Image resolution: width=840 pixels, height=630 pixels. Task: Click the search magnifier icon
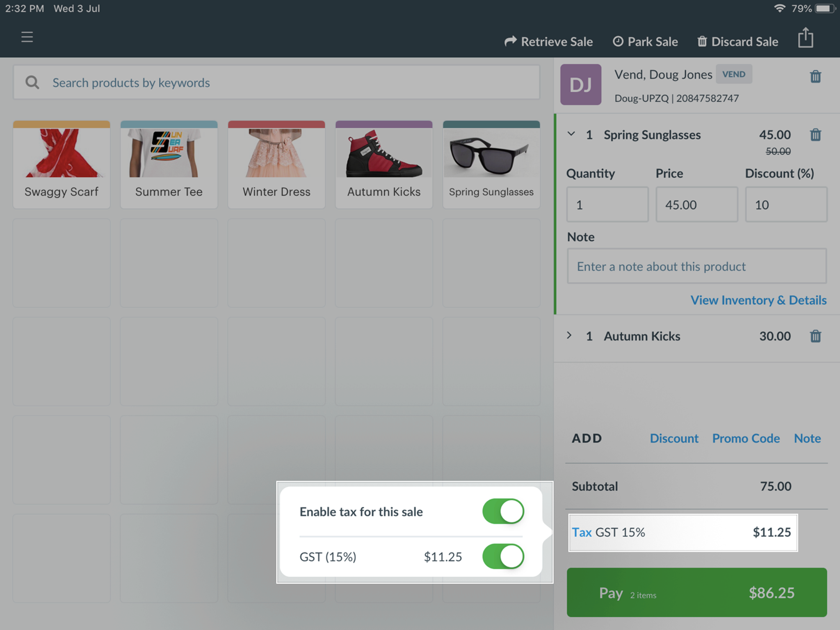point(32,82)
